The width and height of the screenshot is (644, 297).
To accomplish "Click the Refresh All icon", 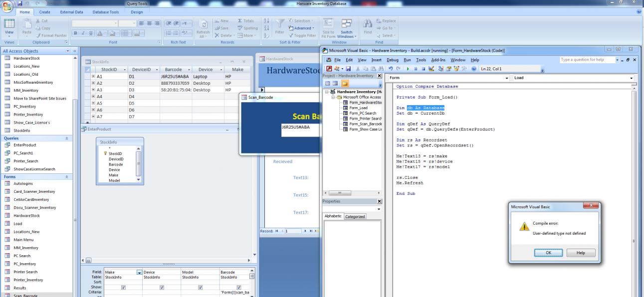I will [x=203, y=25].
